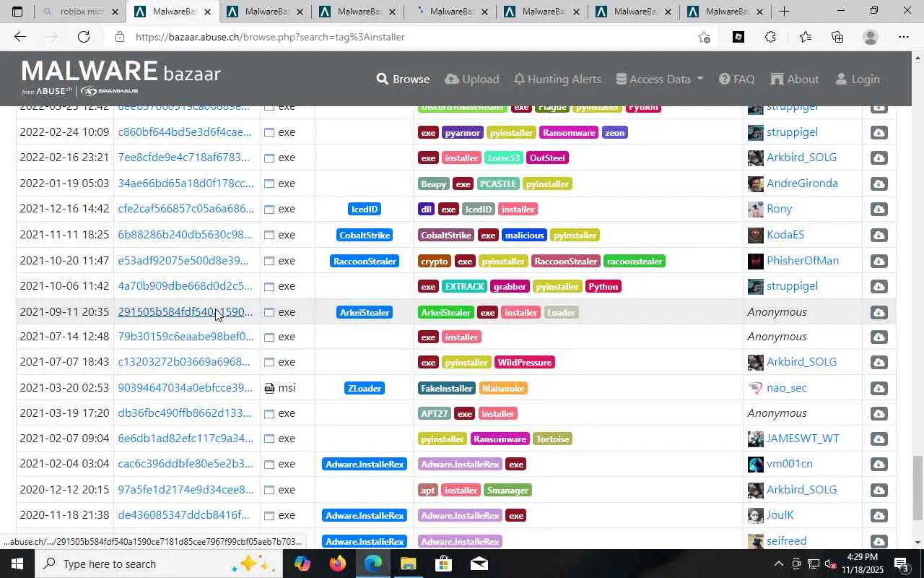The height and width of the screenshot is (578, 924).
Task: Click the blue CobaltStrike signature badge
Action: (365, 236)
